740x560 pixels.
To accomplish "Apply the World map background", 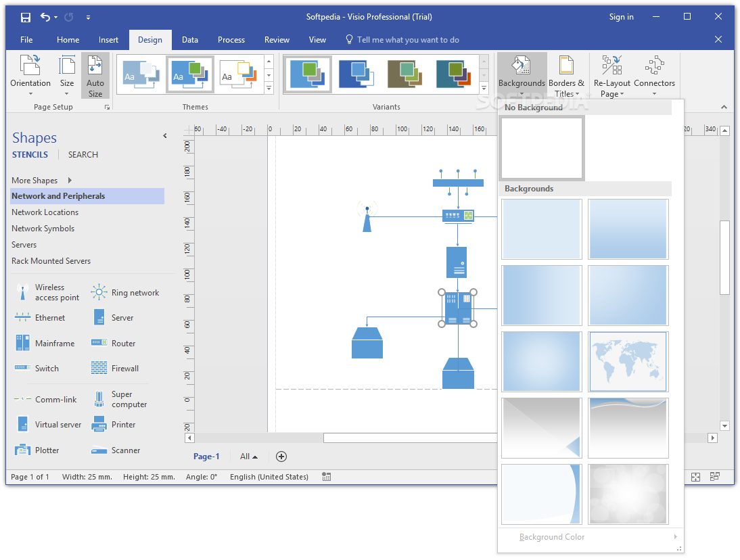I will tap(628, 361).
